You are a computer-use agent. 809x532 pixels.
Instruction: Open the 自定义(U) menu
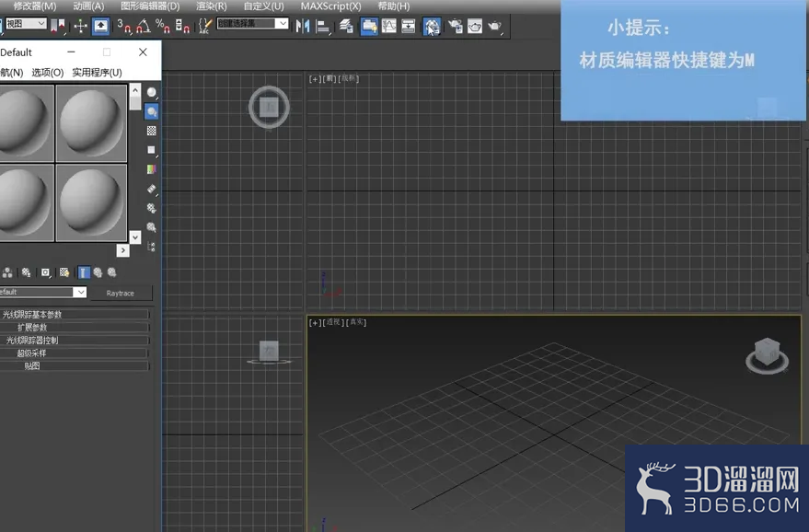point(263,6)
